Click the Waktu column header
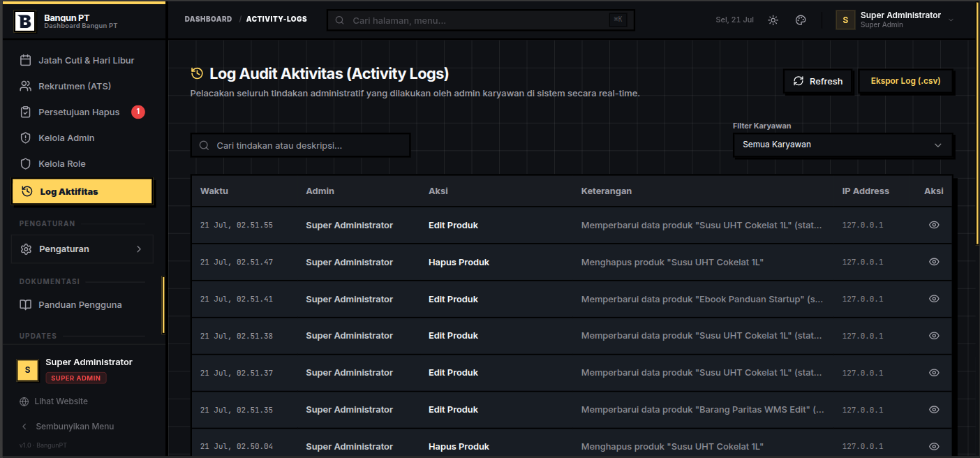The image size is (980, 458). point(214,191)
